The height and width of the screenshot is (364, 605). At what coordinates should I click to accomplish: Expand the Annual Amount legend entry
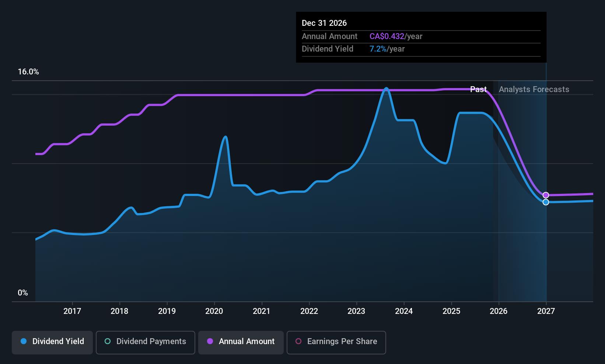click(241, 342)
